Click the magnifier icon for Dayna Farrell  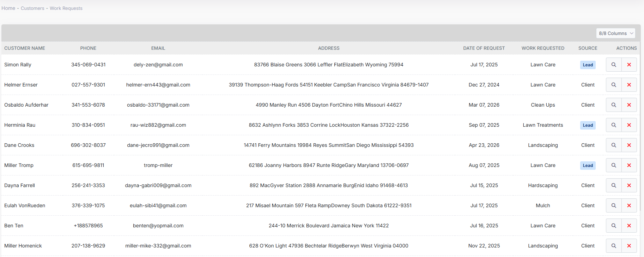tap(614, 185)
